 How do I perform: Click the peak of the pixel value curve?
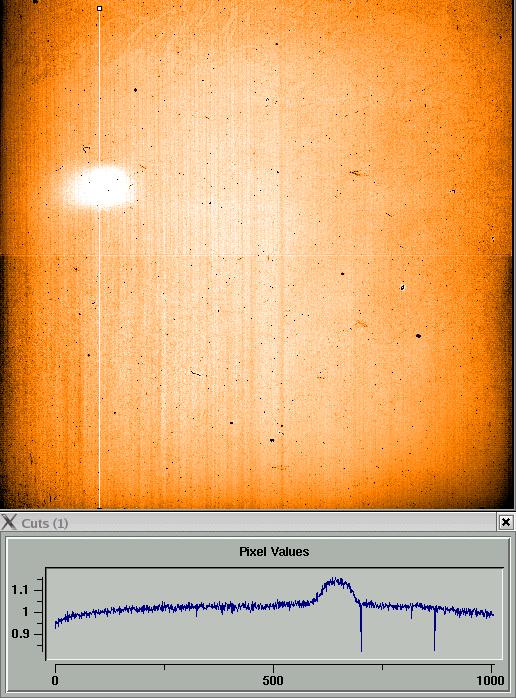[x=336, y=580]
